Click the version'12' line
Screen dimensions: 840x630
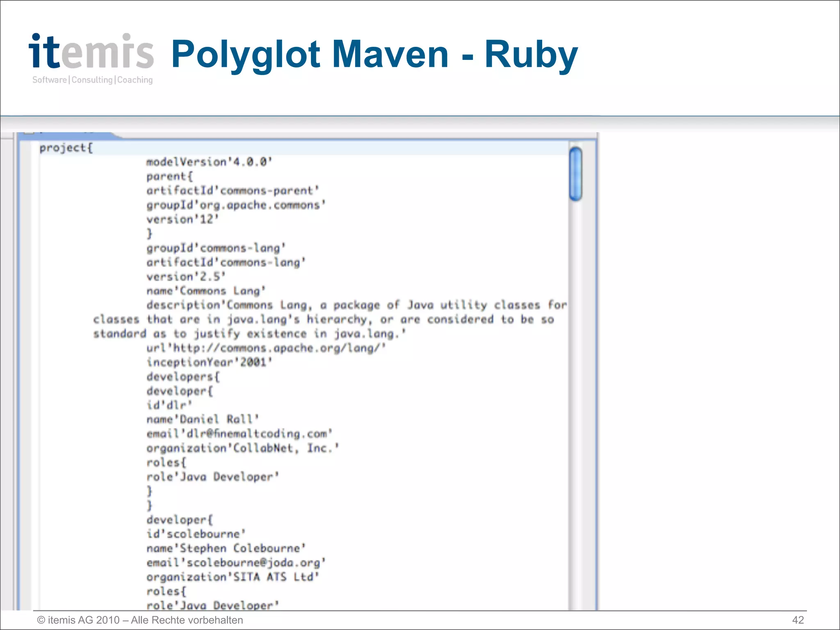[183, 219]
